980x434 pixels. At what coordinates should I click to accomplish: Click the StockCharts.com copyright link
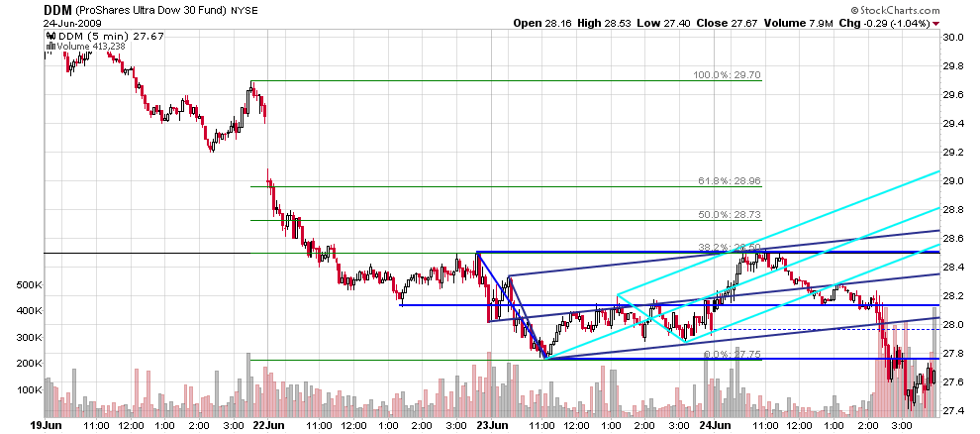pos(895,10)
